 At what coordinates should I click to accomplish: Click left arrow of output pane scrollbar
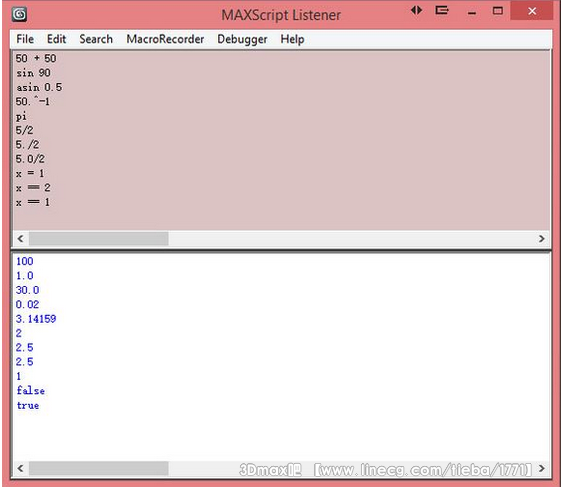click(x=21, y=468)
